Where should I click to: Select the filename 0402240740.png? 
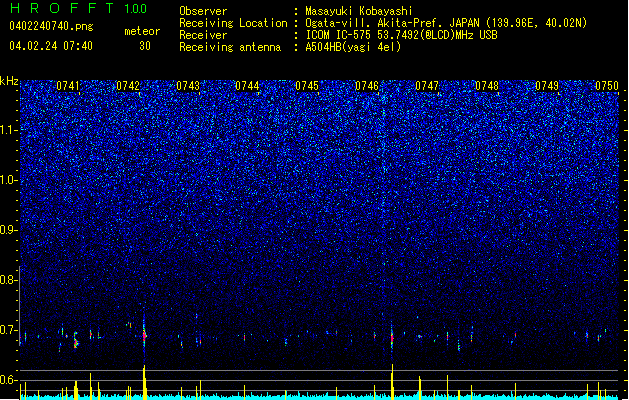pyautogui.click(x=51, y=26)
